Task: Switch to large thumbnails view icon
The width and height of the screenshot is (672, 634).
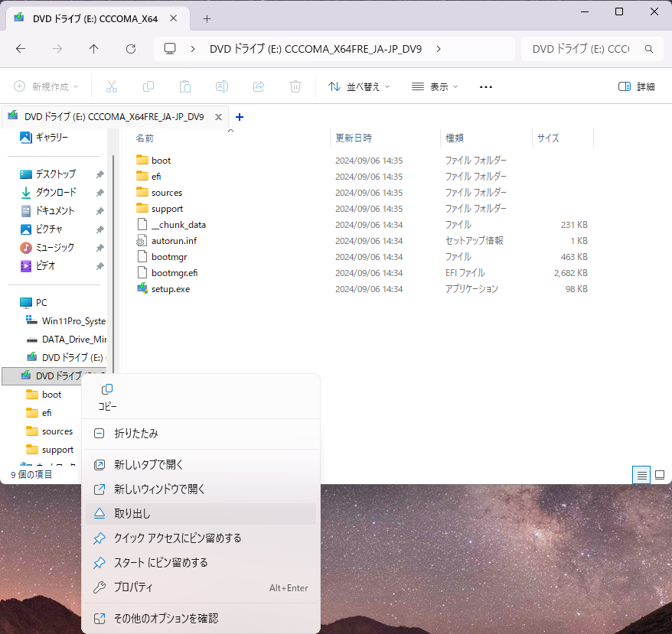Action: [x=659, y=475]
